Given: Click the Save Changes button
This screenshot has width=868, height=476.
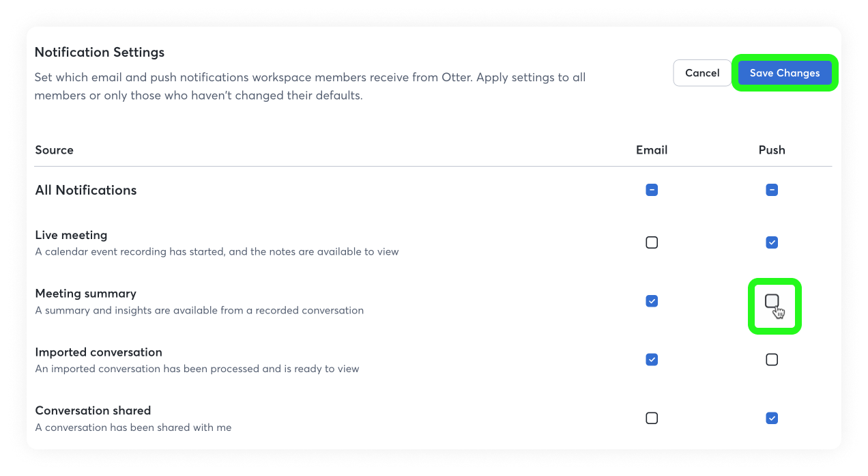Looking at the screenshot, I should click(785, 73).
